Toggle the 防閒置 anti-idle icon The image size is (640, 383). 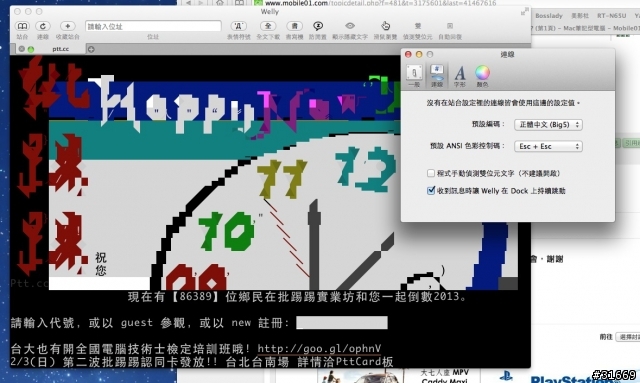(x=318, y=26)
